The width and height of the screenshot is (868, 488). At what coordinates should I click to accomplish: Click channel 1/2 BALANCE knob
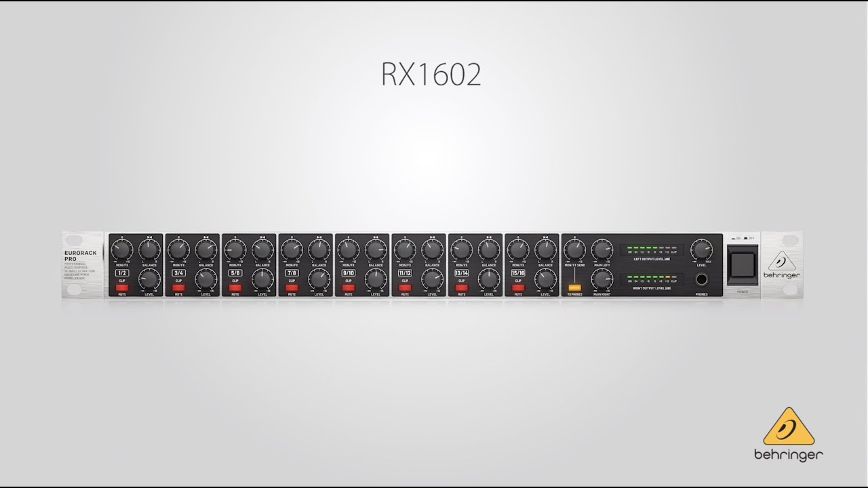(149, 250)
